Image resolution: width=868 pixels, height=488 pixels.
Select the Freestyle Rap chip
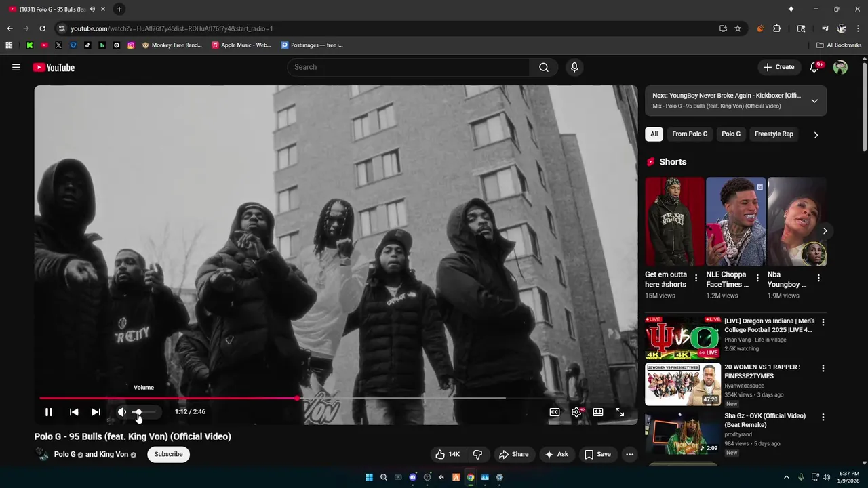[x=774, y=134]
